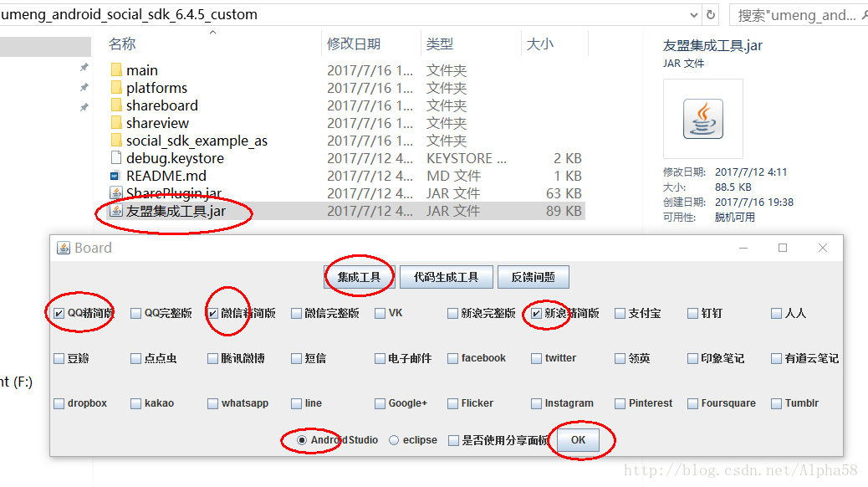This screenshot has width=868, height=487.
Task: Click the 名称 column sort arrow
Action: [212, 34]
